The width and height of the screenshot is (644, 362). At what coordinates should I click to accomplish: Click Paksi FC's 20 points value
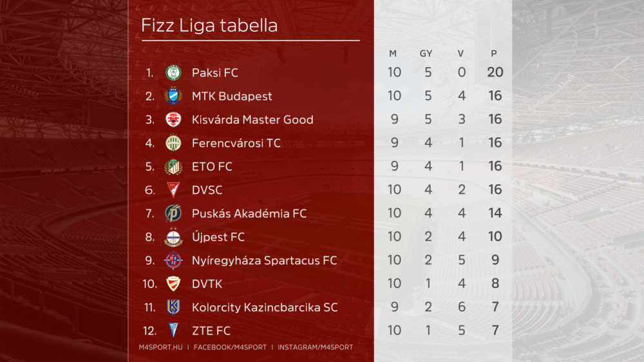coord(495,72)
